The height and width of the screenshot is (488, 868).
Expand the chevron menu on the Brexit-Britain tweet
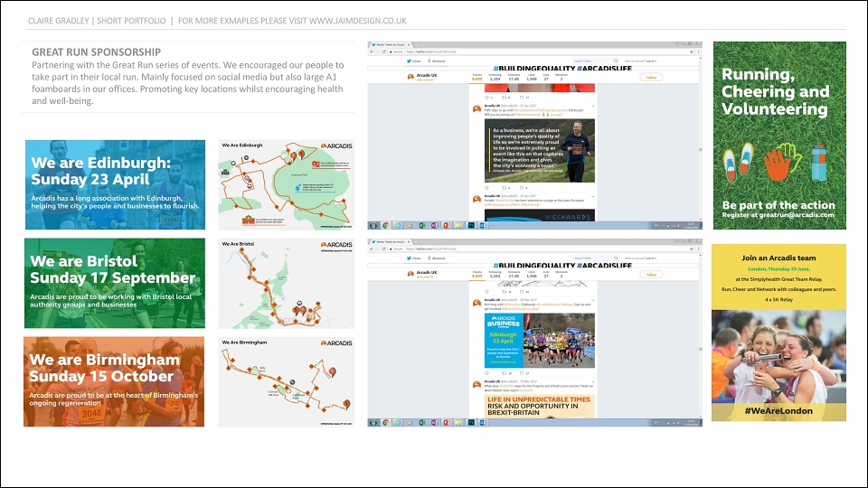593,381
